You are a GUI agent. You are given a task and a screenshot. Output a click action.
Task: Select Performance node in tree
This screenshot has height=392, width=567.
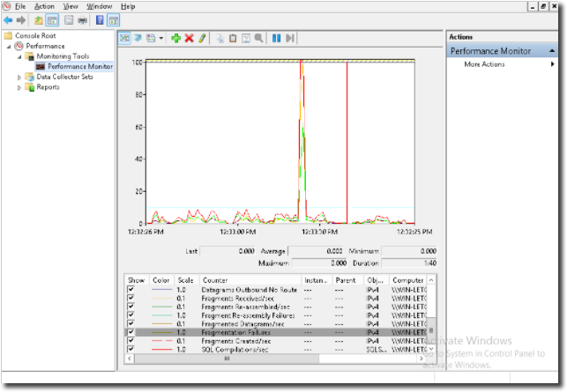pyautogui.click(x=45, y=46)
